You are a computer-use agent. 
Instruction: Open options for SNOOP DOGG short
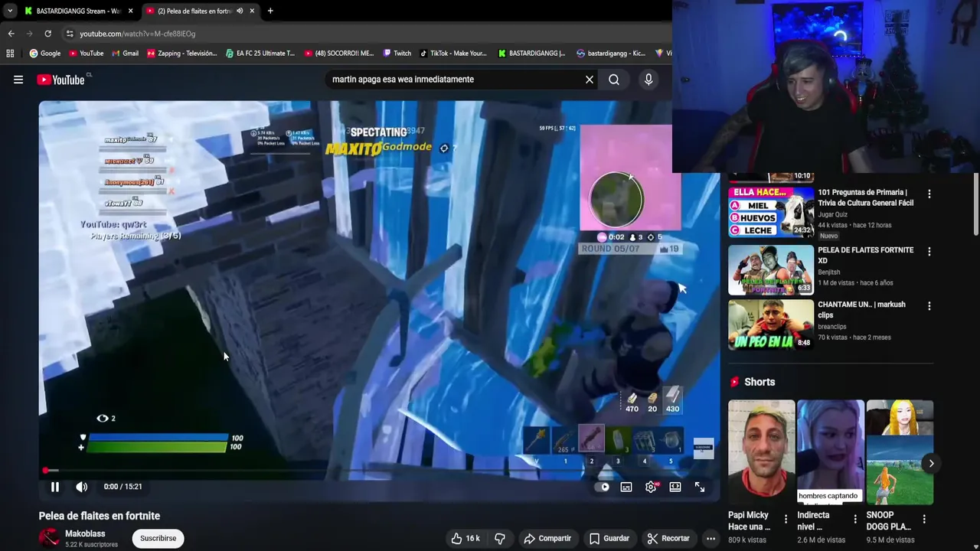(924, 519)
